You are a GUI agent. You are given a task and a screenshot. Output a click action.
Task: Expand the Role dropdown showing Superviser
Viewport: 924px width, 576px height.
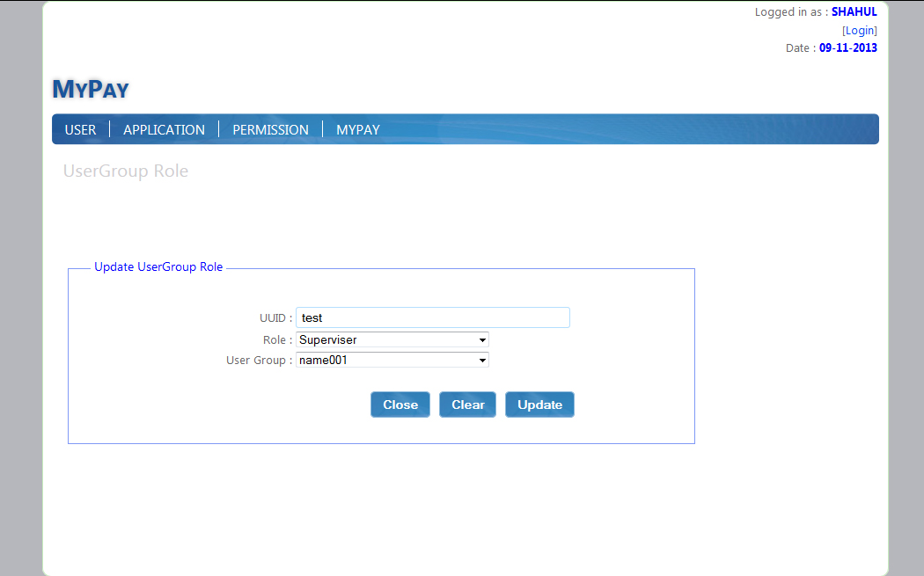click(392, 339)
